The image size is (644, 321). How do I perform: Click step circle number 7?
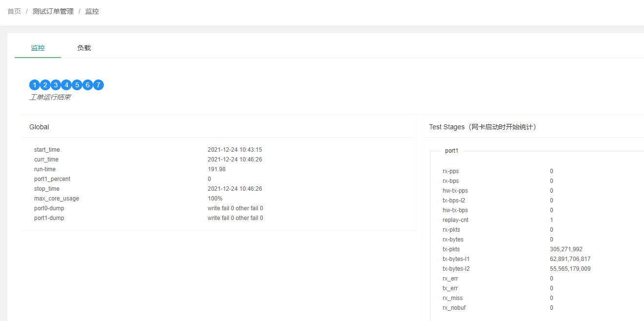pyautogui.click(x=98, y=85)
